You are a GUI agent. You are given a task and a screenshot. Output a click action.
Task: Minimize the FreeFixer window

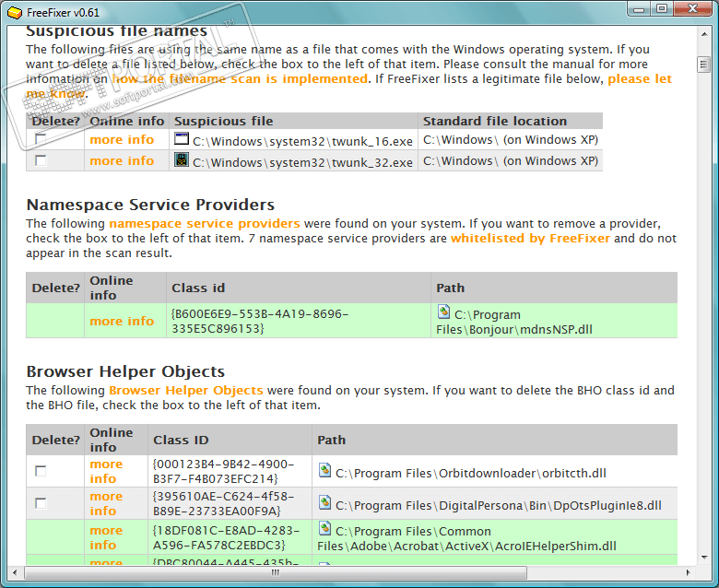pyautogui.click(x=640, y=8)
